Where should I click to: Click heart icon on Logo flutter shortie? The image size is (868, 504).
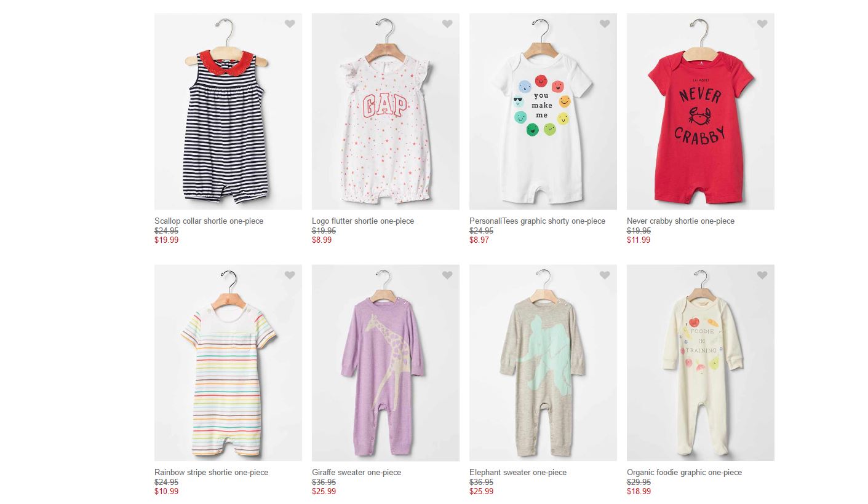pos(447,24)
